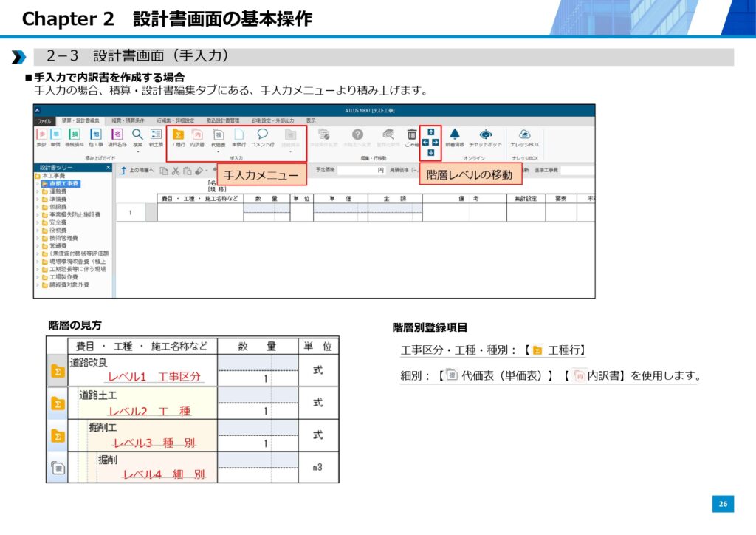Screen dimensions: 756x535
Task: Expand the 運搬費 tree node
Action: (x=38, y=191)
